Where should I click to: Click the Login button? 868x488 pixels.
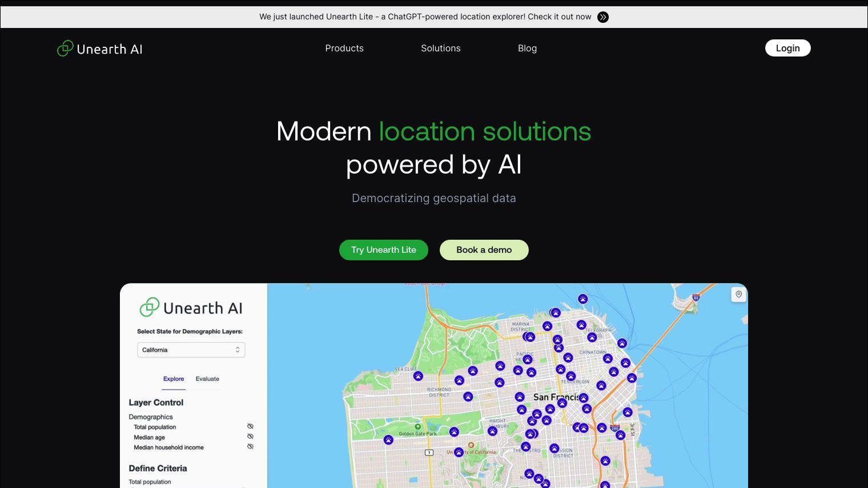[x=787, y=48]
